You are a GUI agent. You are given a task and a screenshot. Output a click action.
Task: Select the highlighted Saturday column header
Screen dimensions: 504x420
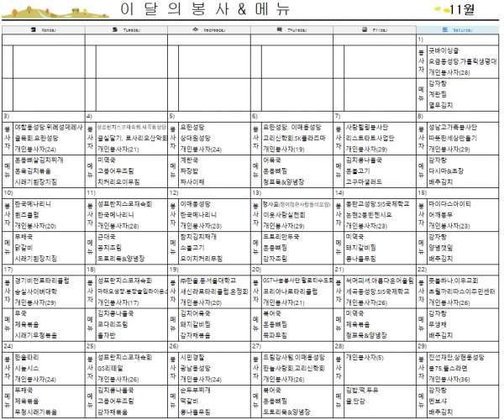(457, 30)
